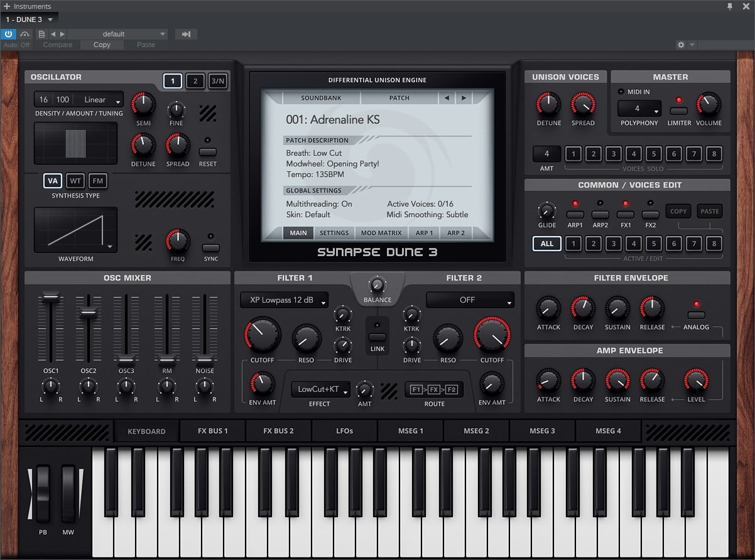This screenshot has width=755, height=560.
Task: Click the pin icon of Instruments window
Action: (730, 6)
